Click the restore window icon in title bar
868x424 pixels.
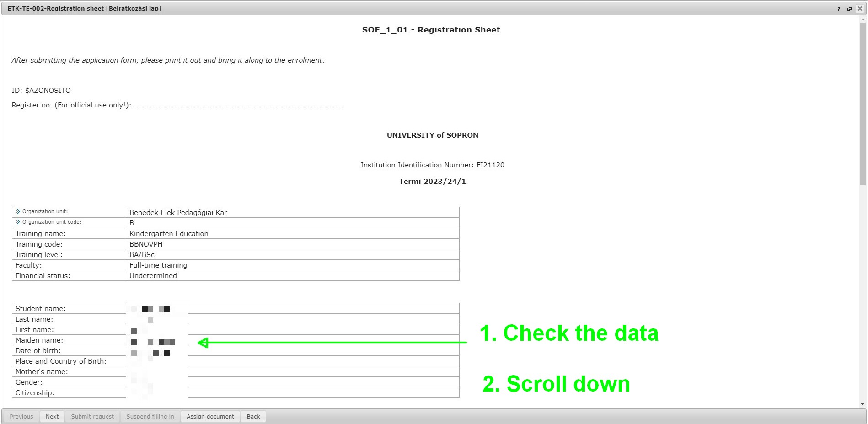[849, 9]
